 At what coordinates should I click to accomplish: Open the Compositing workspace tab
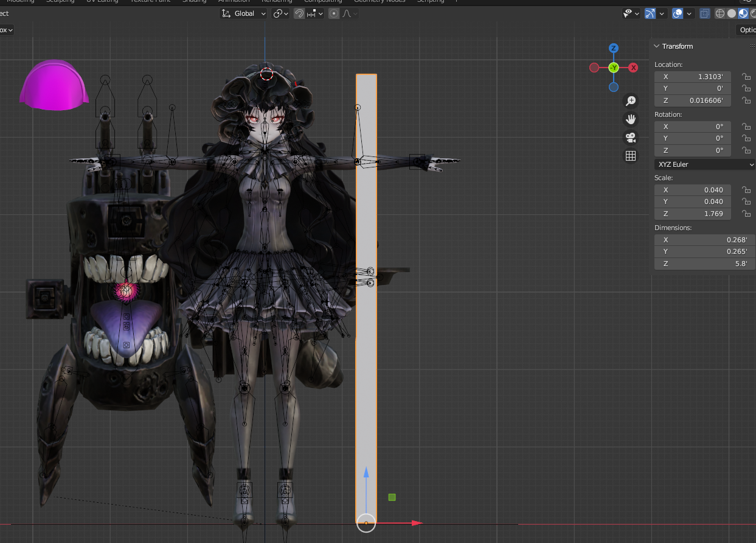[323, 1]
